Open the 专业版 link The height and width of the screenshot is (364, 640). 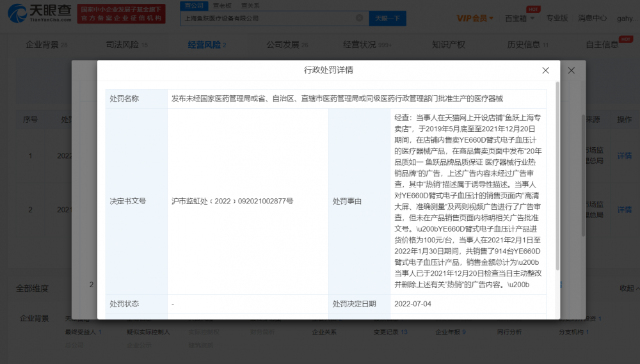(x=557, y=18)
